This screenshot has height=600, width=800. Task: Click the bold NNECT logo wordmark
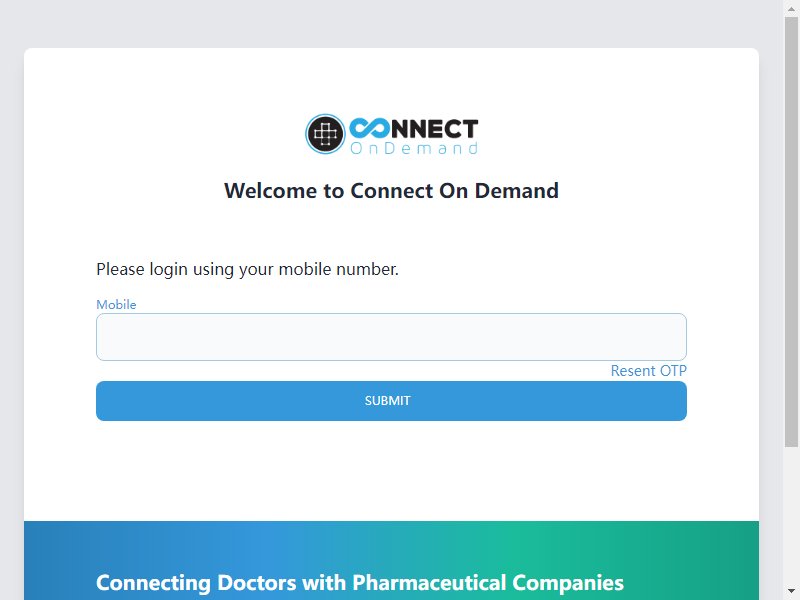[434, 129]
